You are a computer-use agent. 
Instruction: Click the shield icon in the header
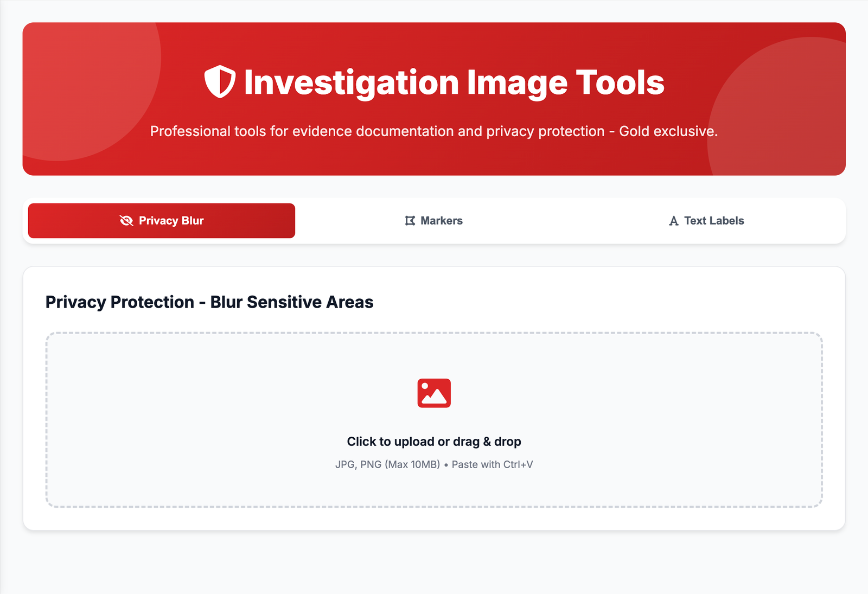point(219,82)
